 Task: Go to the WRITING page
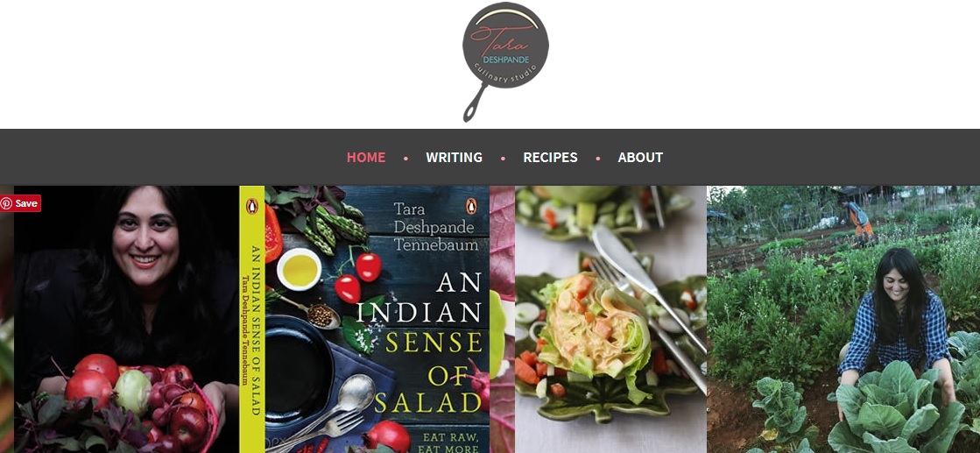tap(455, 157)
